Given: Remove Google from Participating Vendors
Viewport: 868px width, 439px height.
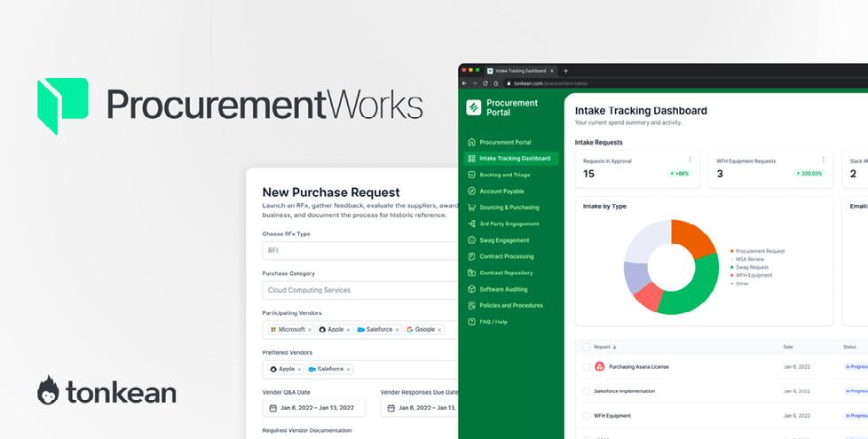Looking at the screenshot, I should (439, 330).
